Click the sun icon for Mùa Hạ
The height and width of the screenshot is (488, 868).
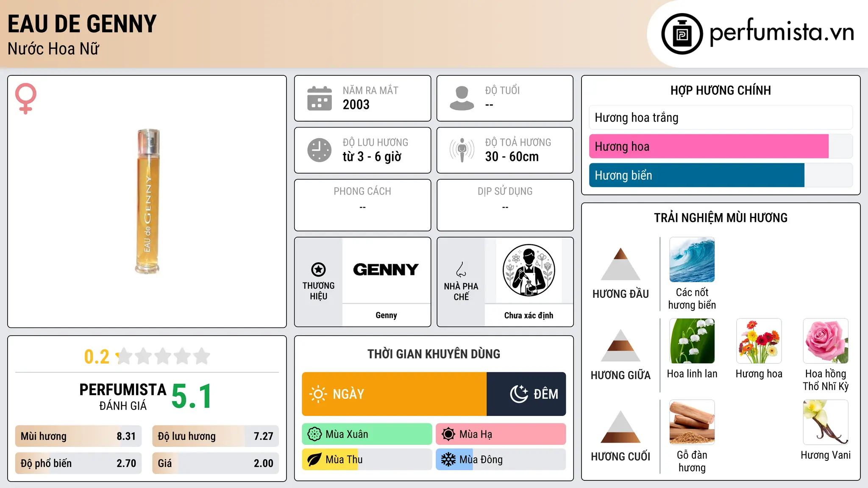448,434
